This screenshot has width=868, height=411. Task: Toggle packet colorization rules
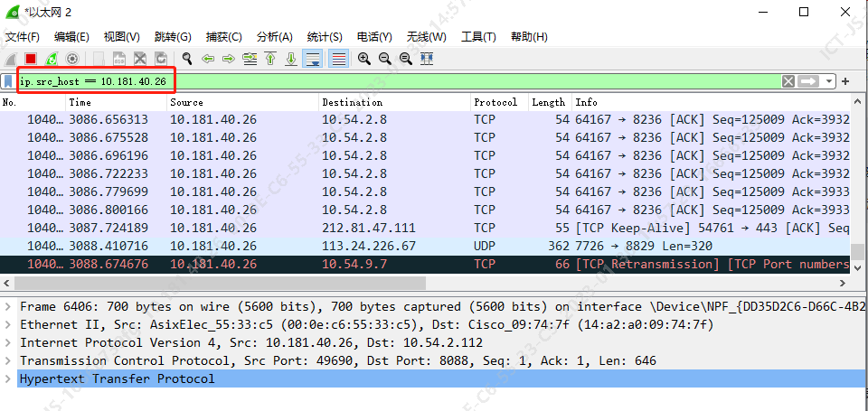(x=339, y=59)
